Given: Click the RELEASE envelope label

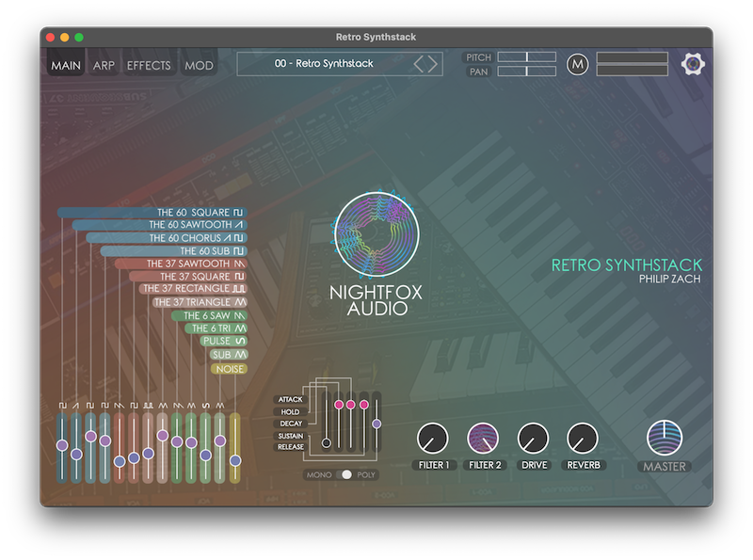Looking at the screenshot, I should [x=290, y=447].
